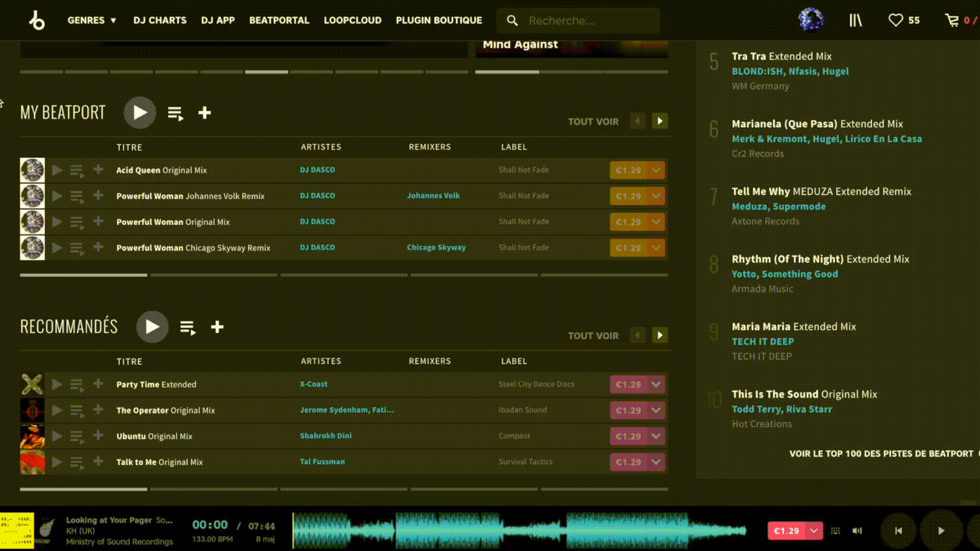The image size is (980, 551).
Task: Open DJ APP menu item
Action: [x=218, y=20]
